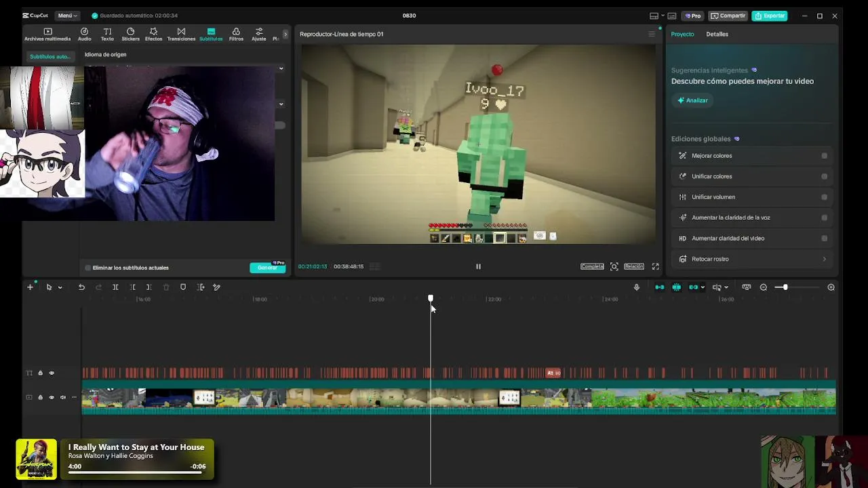Open the Filtros tab

tap(236, 35)
